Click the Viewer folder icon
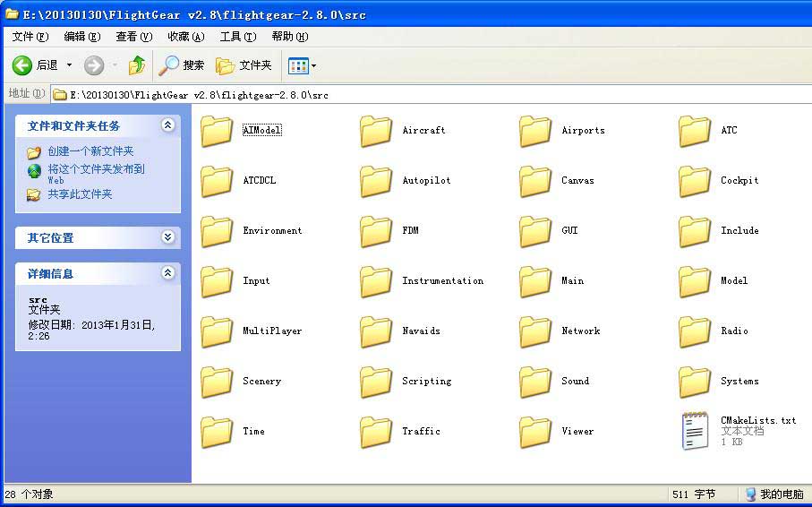The height and width of the screenshot is (507, 812). (x=535, y=433)
